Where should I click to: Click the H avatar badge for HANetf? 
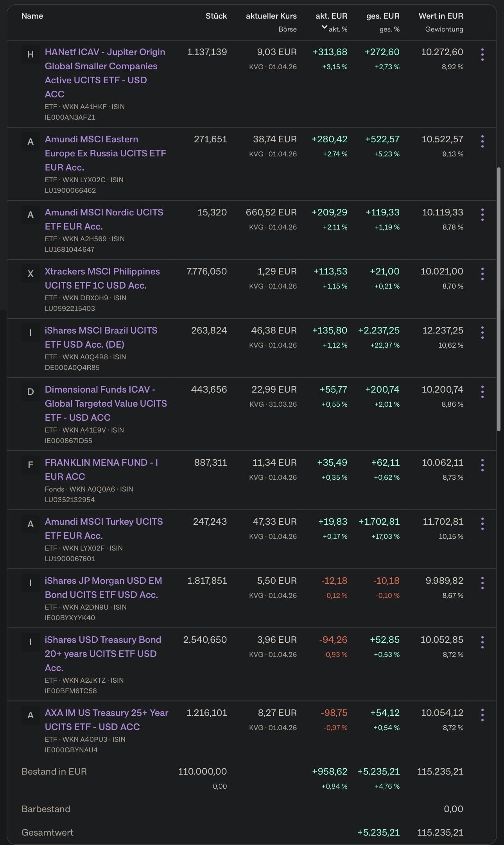click(30, 54)
